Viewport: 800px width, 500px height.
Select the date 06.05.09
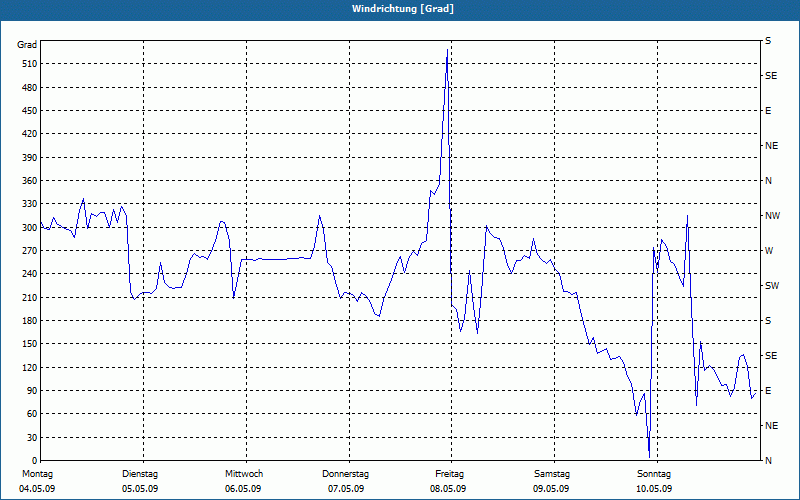[x=243, y=489]
